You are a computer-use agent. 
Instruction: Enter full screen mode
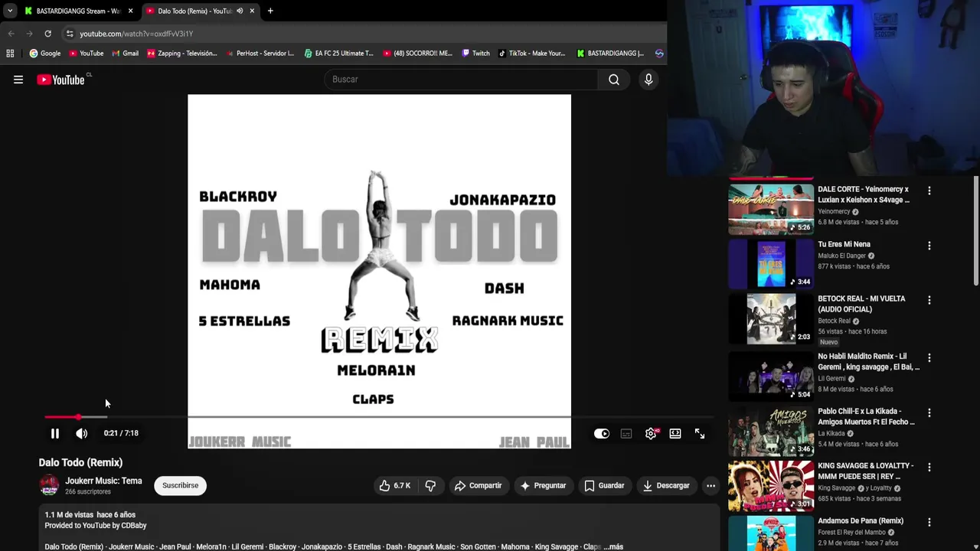coord(700,434)
